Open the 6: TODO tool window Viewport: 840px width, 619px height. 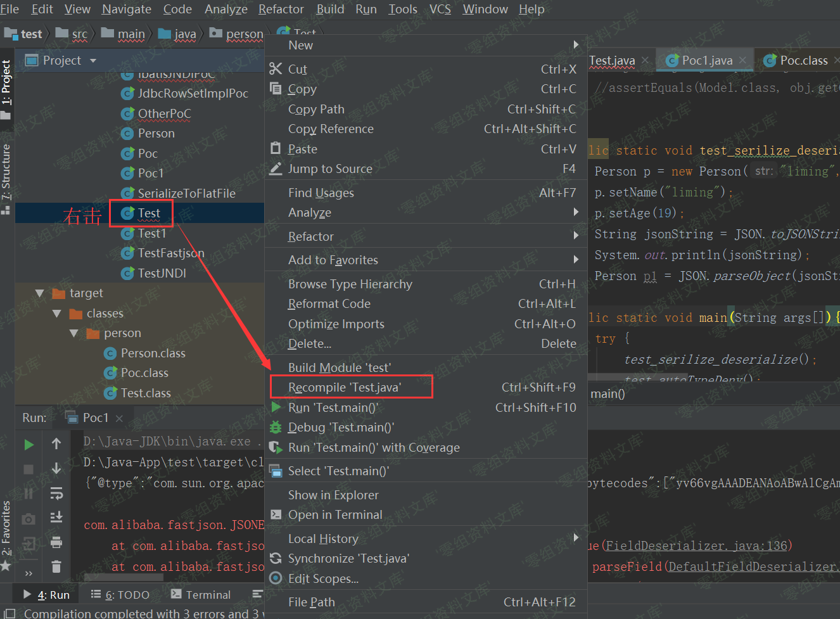[x=120, y=595]
